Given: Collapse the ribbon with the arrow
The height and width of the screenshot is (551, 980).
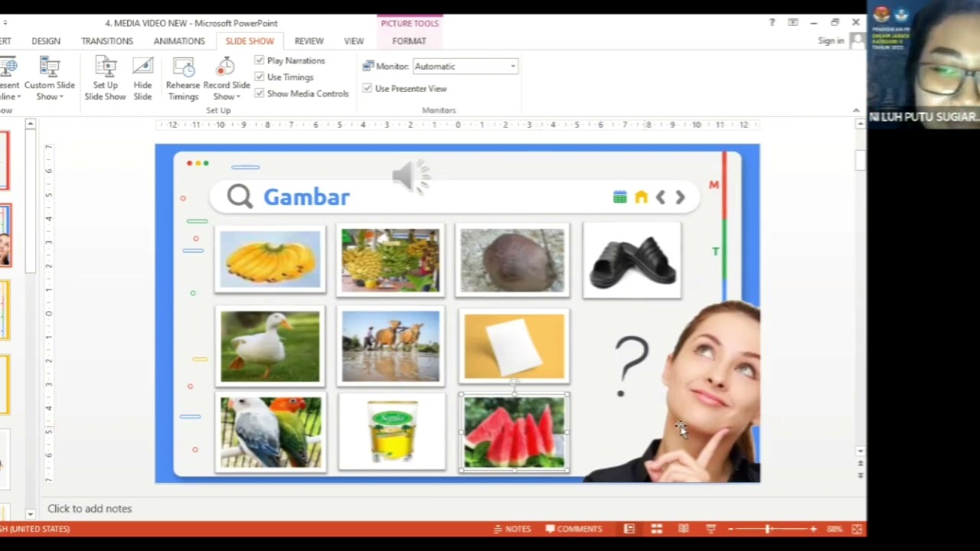Looking at the screenshot, I should pos(856,111).
